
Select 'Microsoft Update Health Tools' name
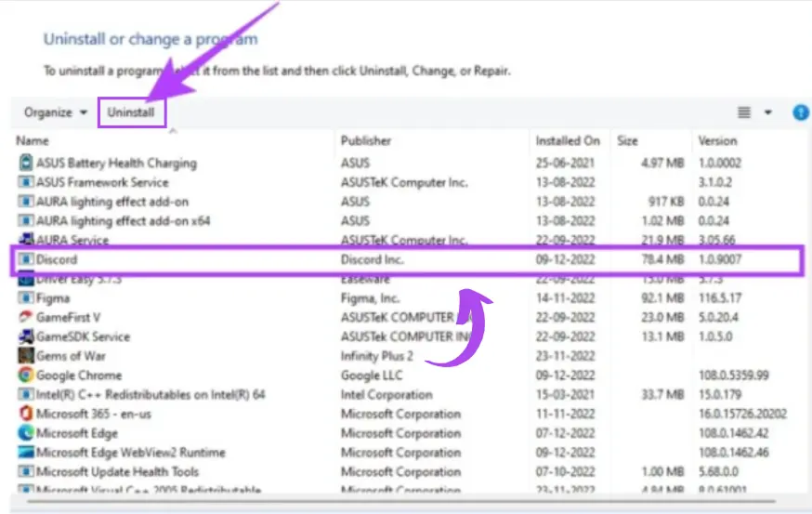pos(117,472)
